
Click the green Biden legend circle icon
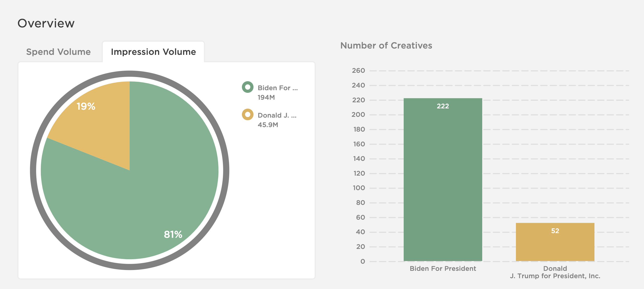pyautogui.click(x=248, y=87)
